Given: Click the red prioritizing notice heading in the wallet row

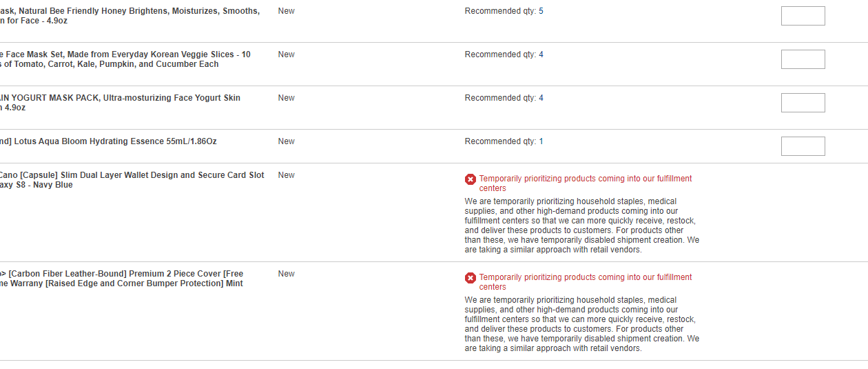Looking at the screenshot, I should point(586,183).
